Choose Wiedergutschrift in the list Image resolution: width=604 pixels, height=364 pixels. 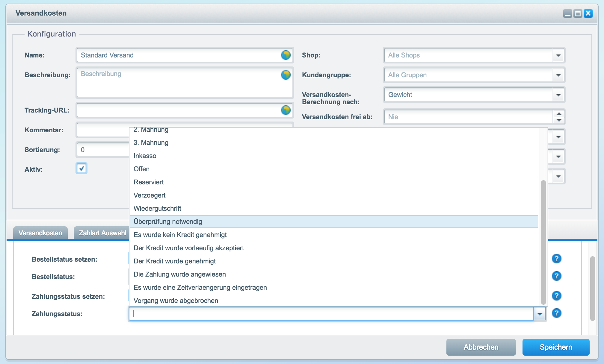[334, 208]
